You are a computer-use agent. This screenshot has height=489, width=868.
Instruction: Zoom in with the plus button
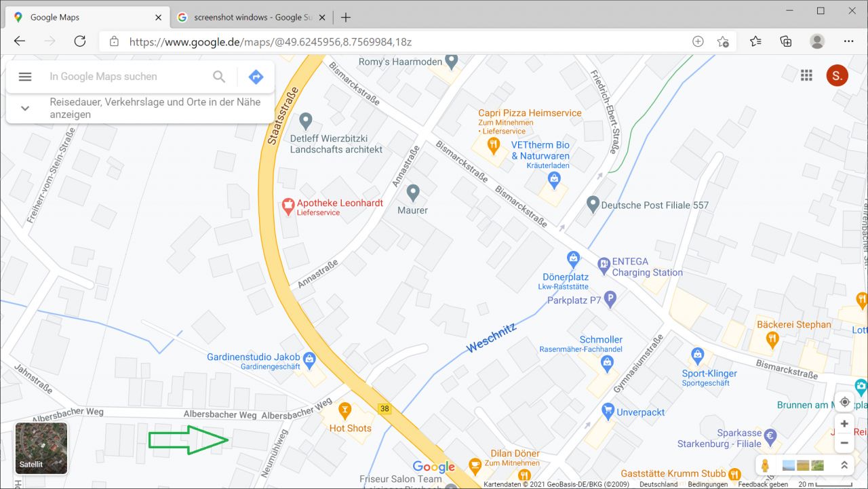point(844,424)
